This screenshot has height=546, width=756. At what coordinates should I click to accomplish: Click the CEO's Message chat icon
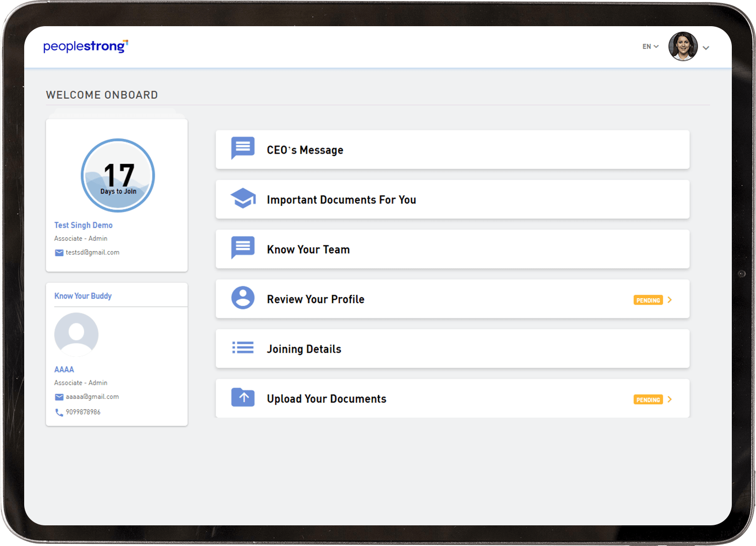[x=242, y=148]
